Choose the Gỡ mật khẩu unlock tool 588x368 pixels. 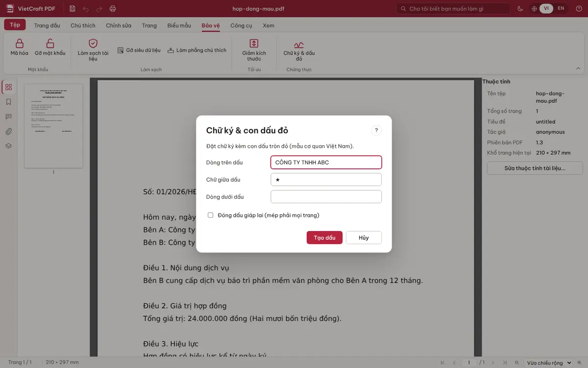click(50, 48)
